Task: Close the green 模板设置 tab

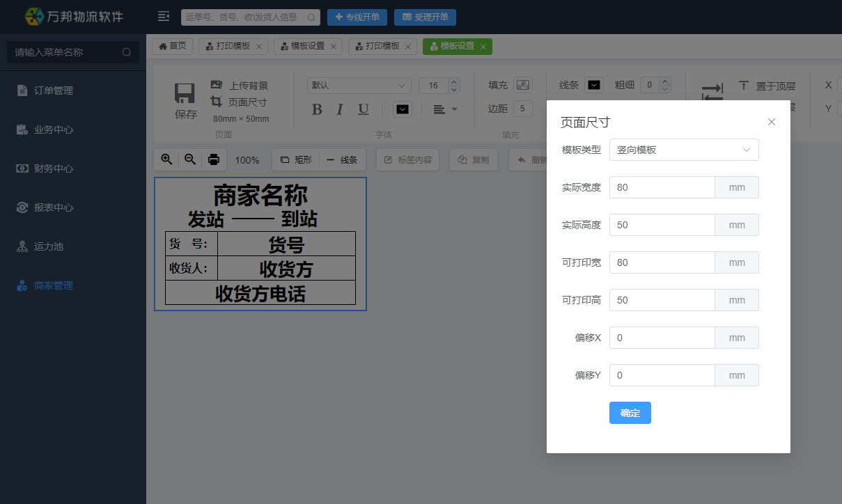Action: 483,47
